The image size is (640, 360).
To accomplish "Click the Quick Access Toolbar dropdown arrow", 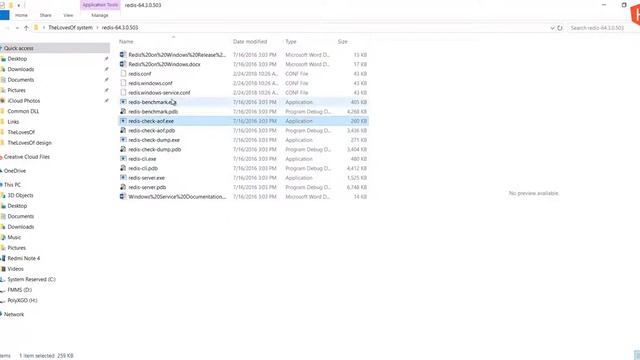I will (19, 5).
